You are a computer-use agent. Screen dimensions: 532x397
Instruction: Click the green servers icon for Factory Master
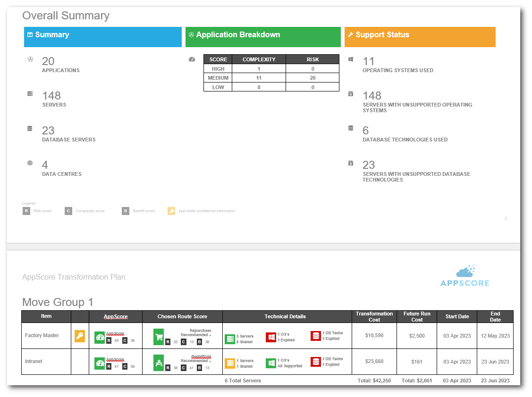(x=230, y=339)
